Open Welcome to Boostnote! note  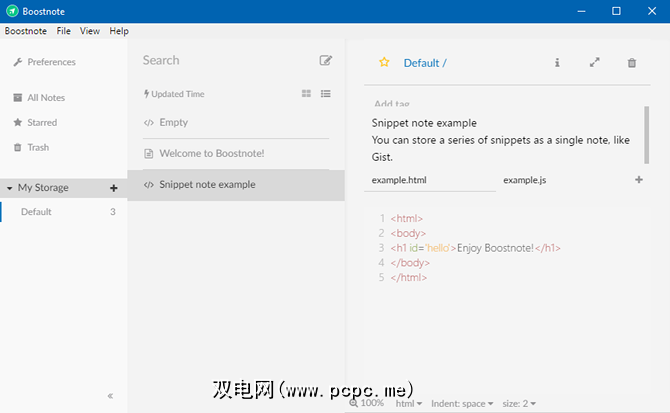236,153
